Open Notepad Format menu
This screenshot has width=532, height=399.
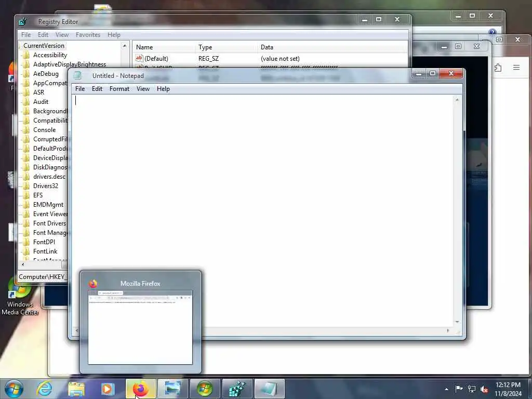[x=119, y=89]
